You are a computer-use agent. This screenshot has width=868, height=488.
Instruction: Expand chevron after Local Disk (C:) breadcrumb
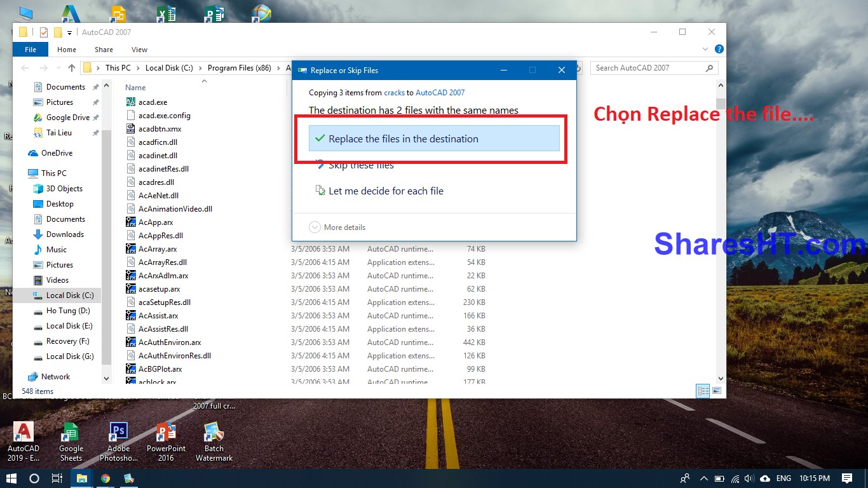(200, 68)
